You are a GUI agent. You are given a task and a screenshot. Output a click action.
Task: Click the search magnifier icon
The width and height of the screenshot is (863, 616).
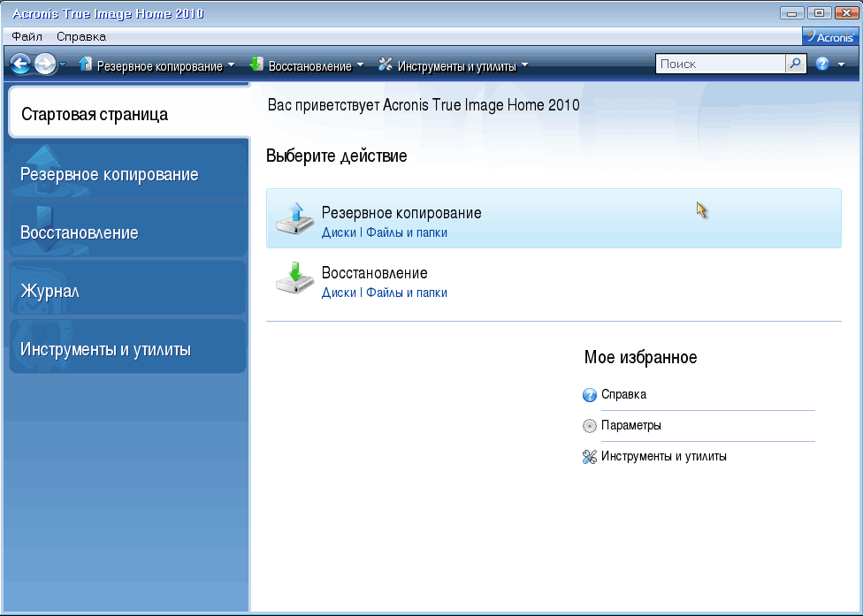(x=796, y=65)
